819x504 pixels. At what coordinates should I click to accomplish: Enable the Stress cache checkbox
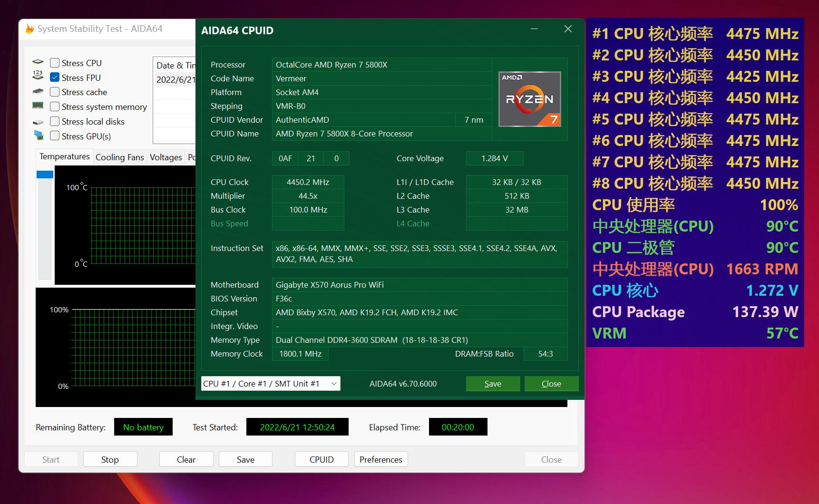click(x=55, y=92)
